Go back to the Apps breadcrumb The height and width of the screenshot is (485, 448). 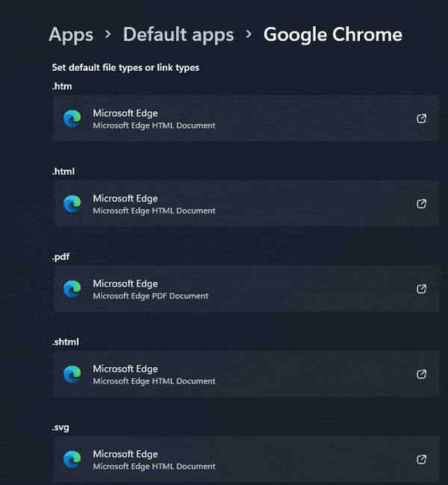pos(71,34)
